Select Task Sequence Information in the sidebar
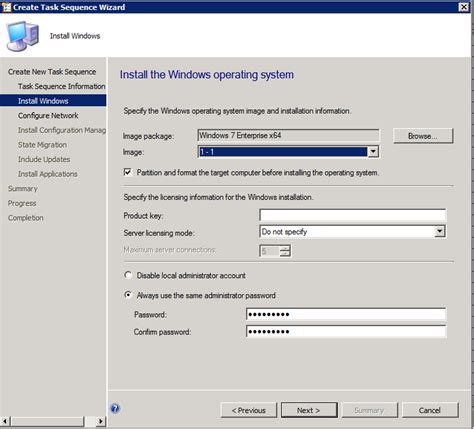This screenshot has width=474, height=429. tap(62, 86)
